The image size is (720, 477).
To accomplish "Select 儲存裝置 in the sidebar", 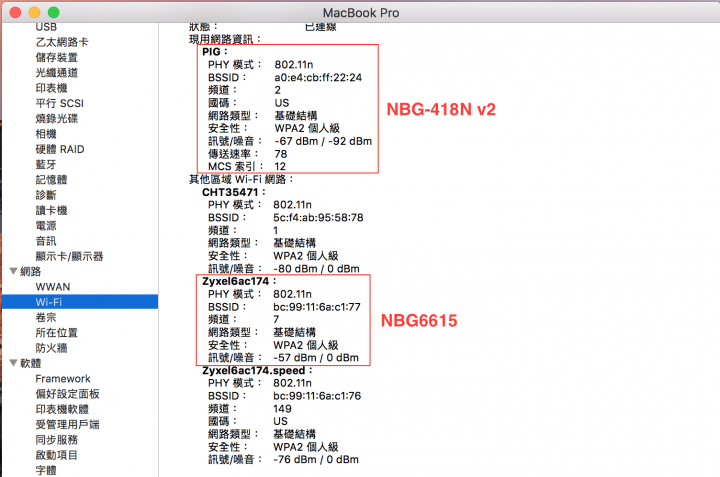I will (57, 57).
